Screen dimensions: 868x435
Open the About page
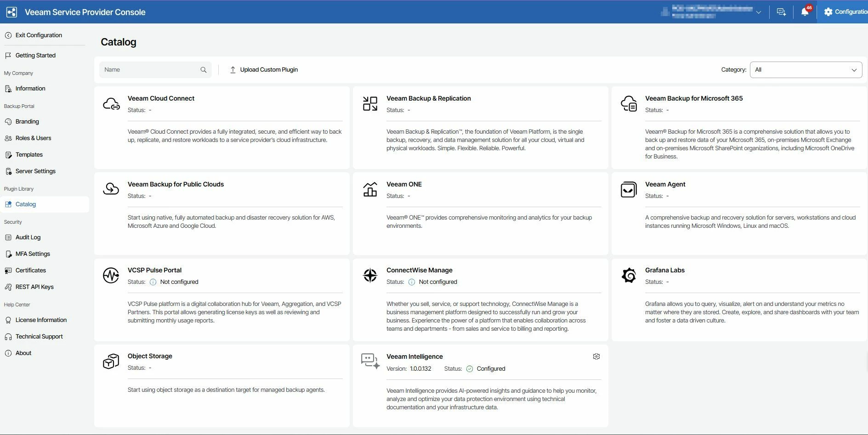coord(23,353)
